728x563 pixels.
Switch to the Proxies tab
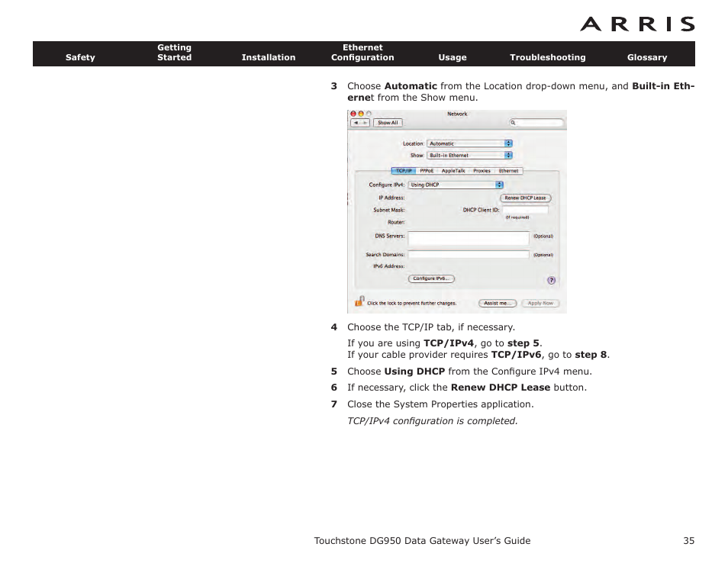tap(482, 171)
